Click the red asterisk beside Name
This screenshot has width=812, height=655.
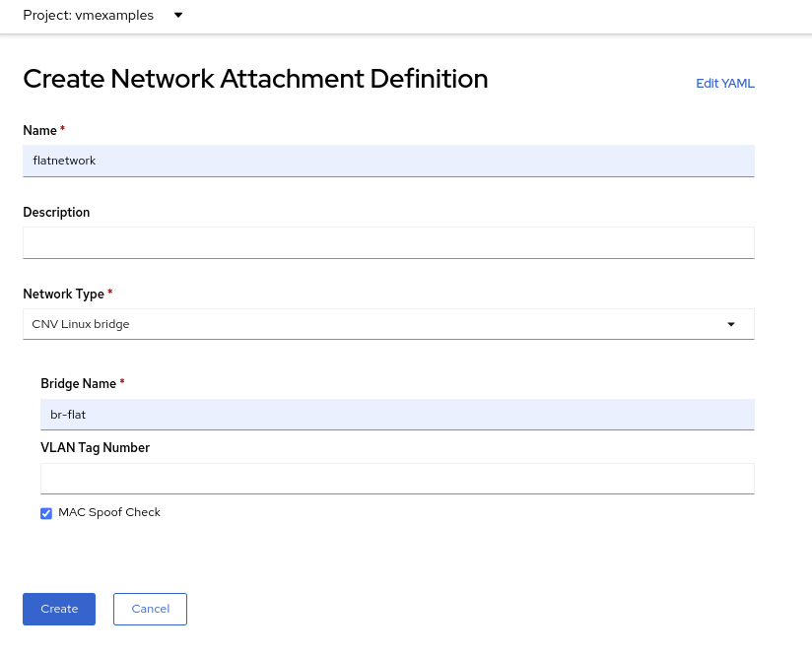tap(63, 129)
